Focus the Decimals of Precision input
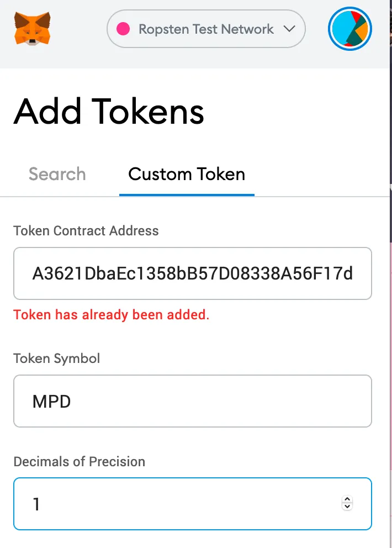Screen dimensions: 392x548 177,504
